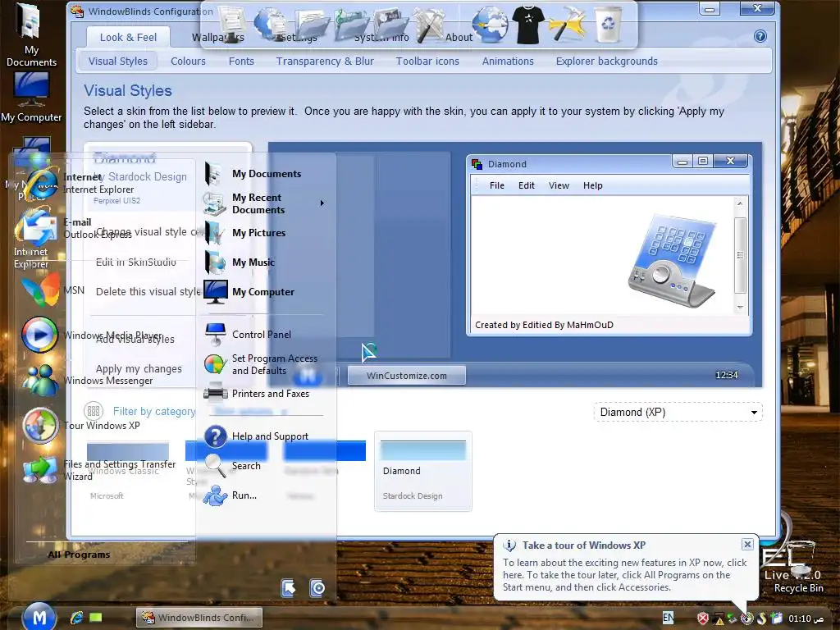
Task: Click the black t-shirt icon in the dock
Action: click(528, 24)
